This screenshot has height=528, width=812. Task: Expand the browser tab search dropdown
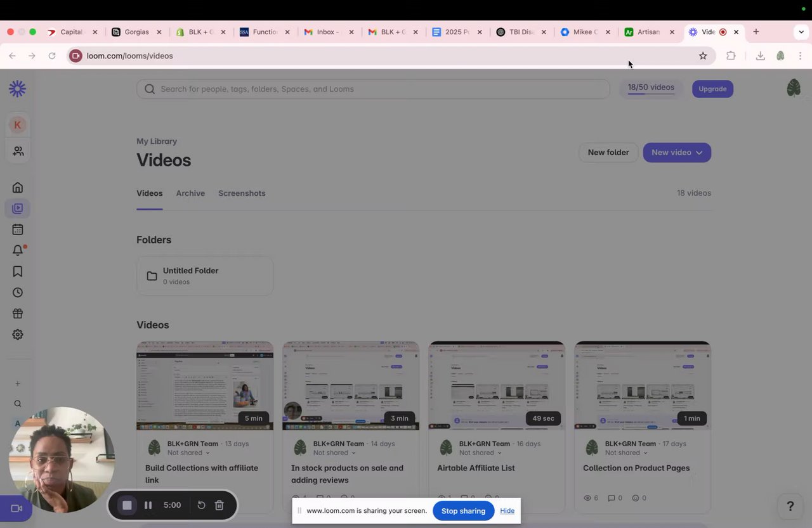point(801,32)
